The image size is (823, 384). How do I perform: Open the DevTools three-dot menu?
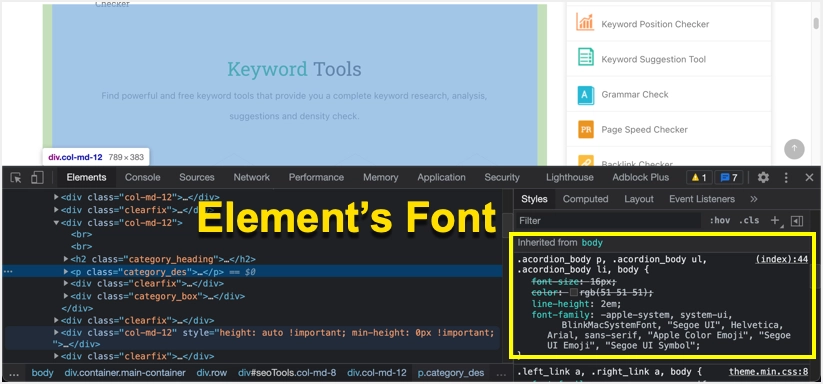pos(786,177)
